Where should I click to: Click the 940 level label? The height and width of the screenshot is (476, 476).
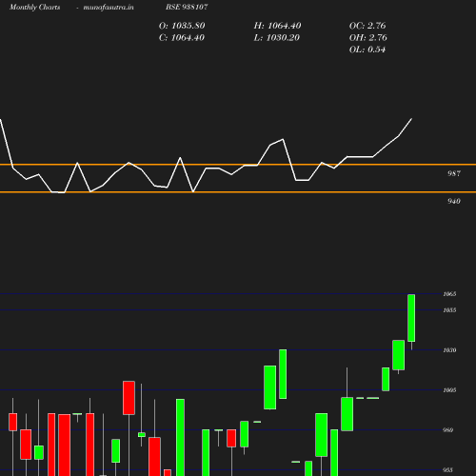pyautogui.click(x=454, y=201)
